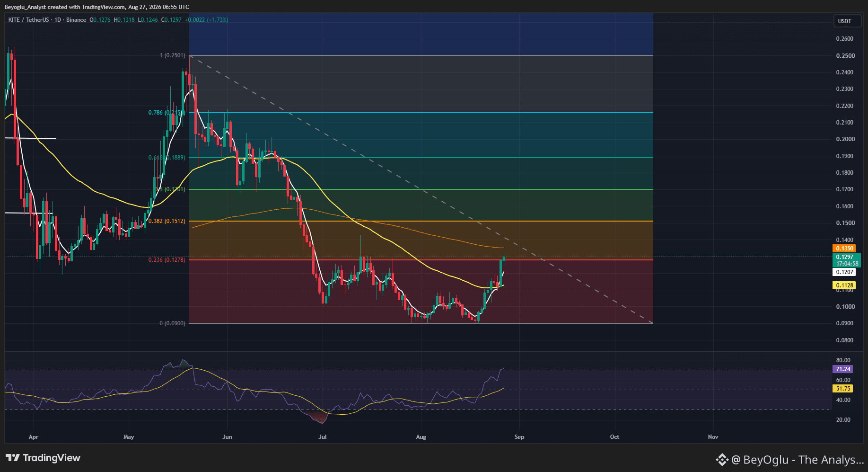Screen dimensions: 868x472
Task: Click the Apr label on the time axis
Action: (x=33, y=437)
